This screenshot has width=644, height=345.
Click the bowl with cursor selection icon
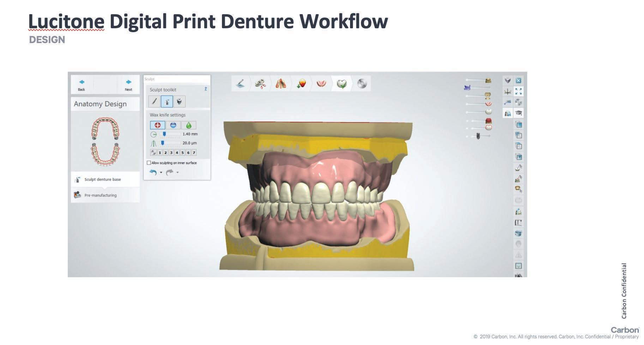(518, 168)
